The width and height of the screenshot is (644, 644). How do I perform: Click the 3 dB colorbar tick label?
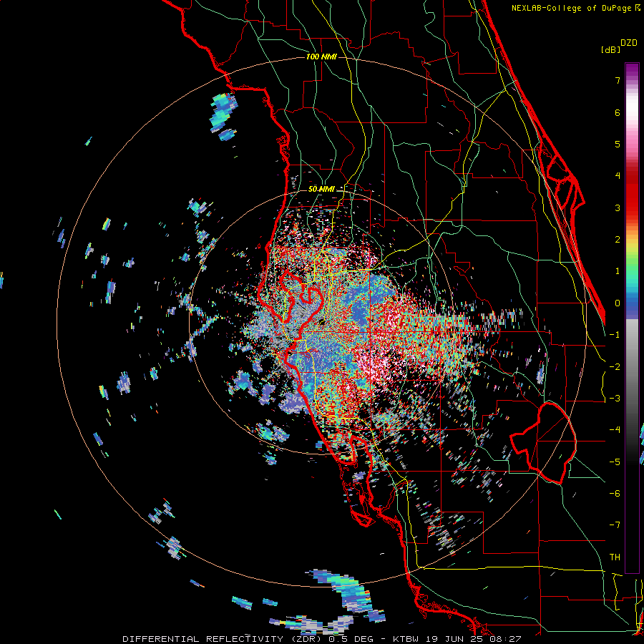[x=618, y=208]
